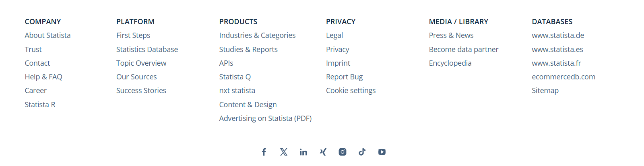Go to Help & FAQ page
Image resolution: width=644 pixels, height=166 pixels.
click(43, 77)
